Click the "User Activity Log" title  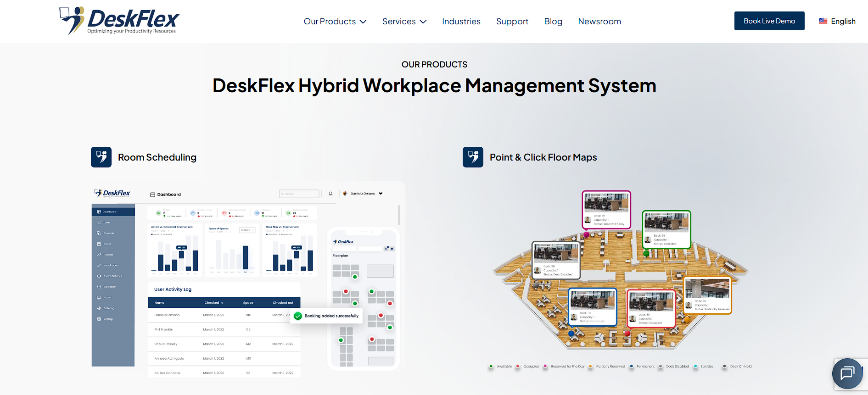pos(173,289)
